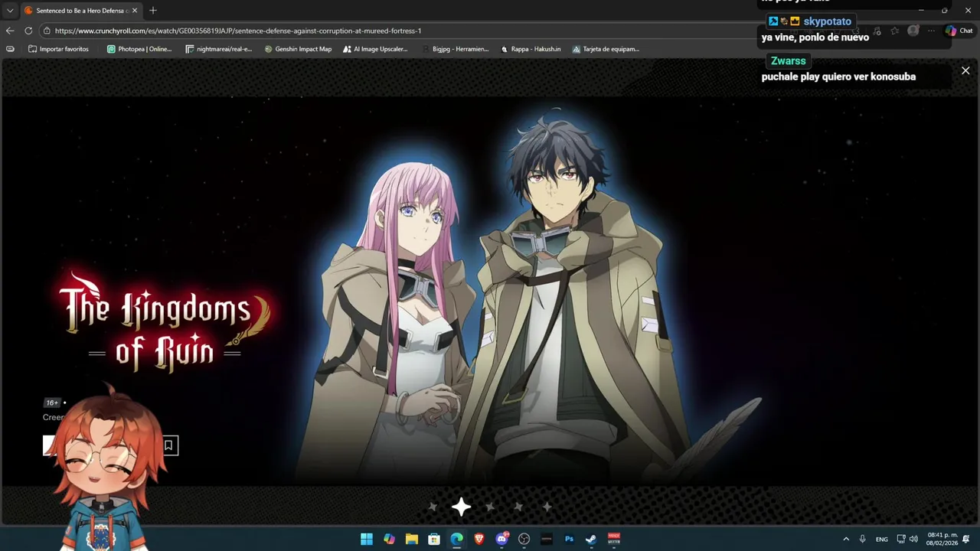
Task: View site information lock icon
Action: click(x=47, y=31)
